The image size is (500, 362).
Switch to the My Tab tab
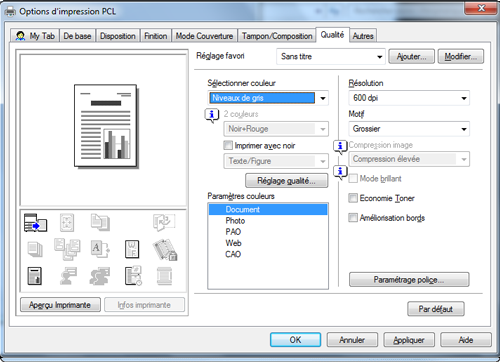(x=35, y=36)
